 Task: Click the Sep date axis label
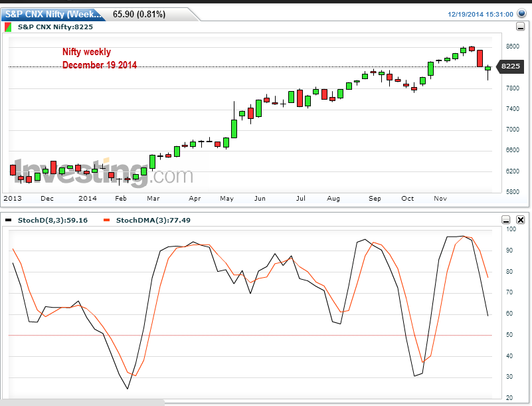click(375, 199)
